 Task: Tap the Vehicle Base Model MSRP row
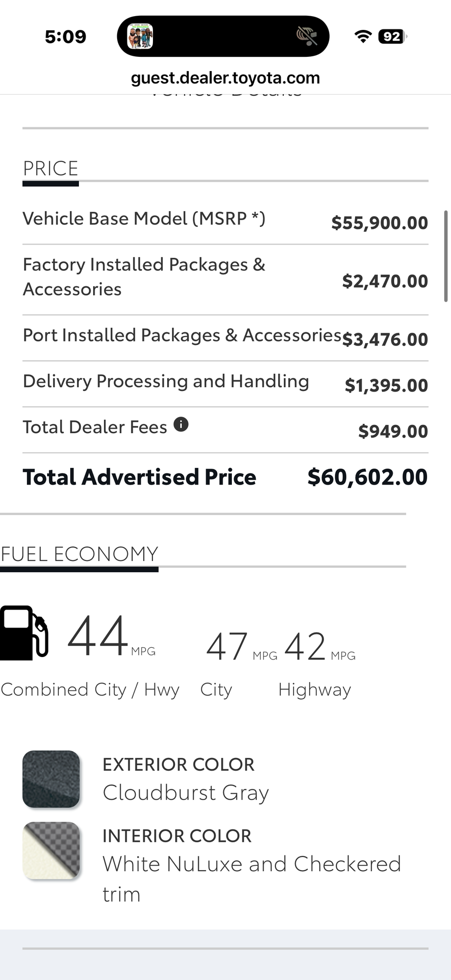pos(225,220)
